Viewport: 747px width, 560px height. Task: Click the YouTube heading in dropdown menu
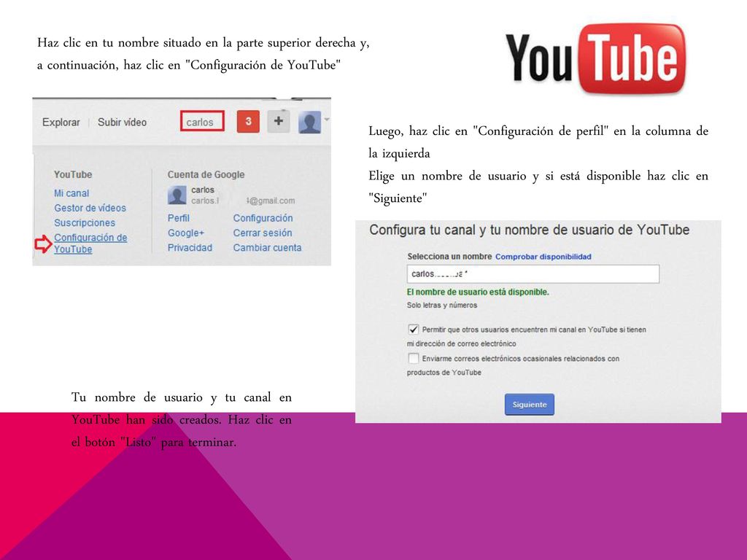[73, 175]
